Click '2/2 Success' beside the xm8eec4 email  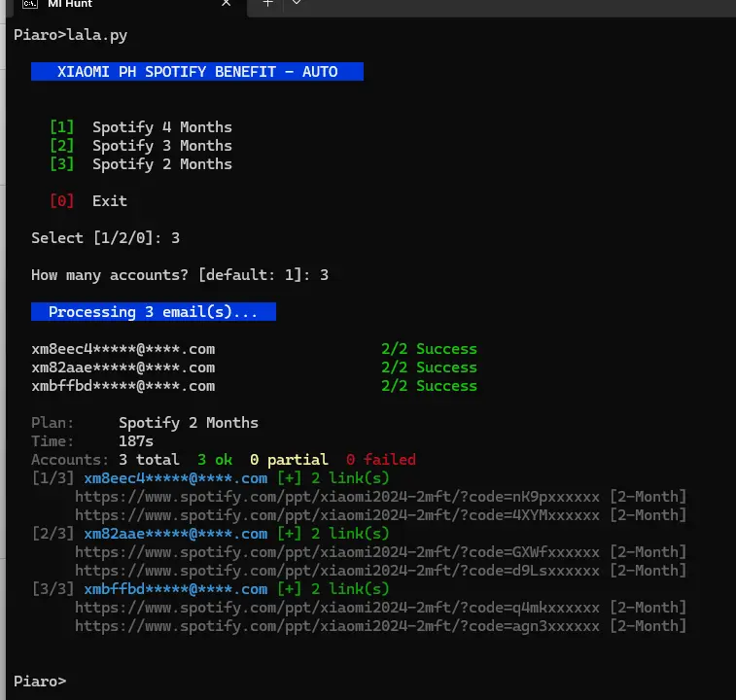[x=429, y=349]
